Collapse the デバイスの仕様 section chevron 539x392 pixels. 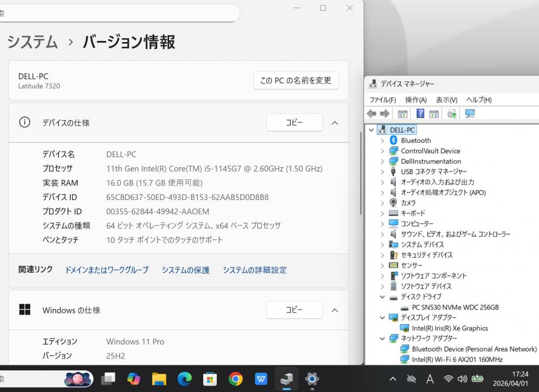point(334,123)
